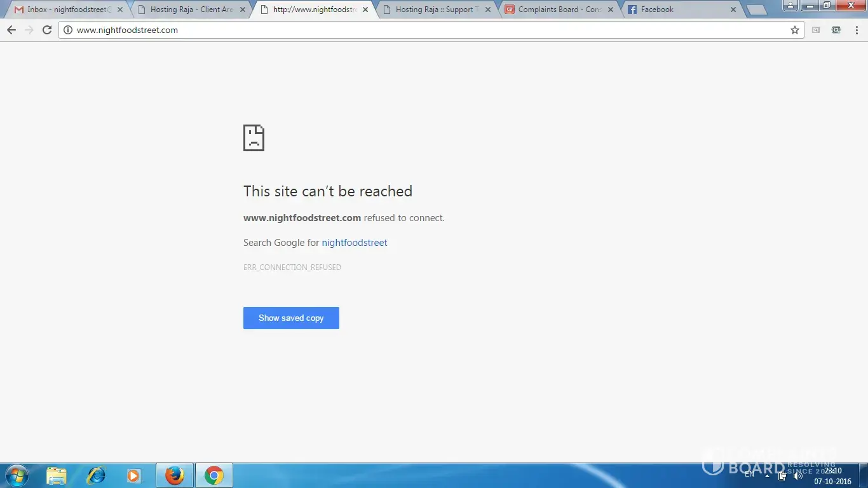
Task: Bookmark this page with the star
Action: point(795,30)
